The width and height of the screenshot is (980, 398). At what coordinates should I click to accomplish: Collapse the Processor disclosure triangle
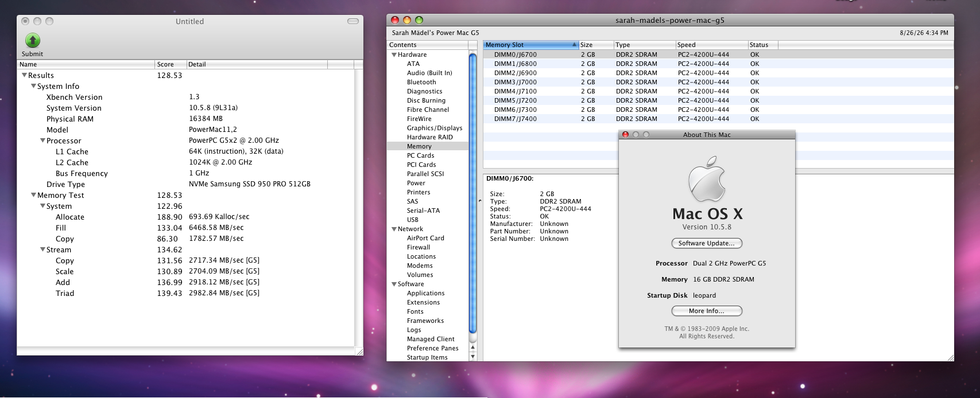(x=42, y=141)
